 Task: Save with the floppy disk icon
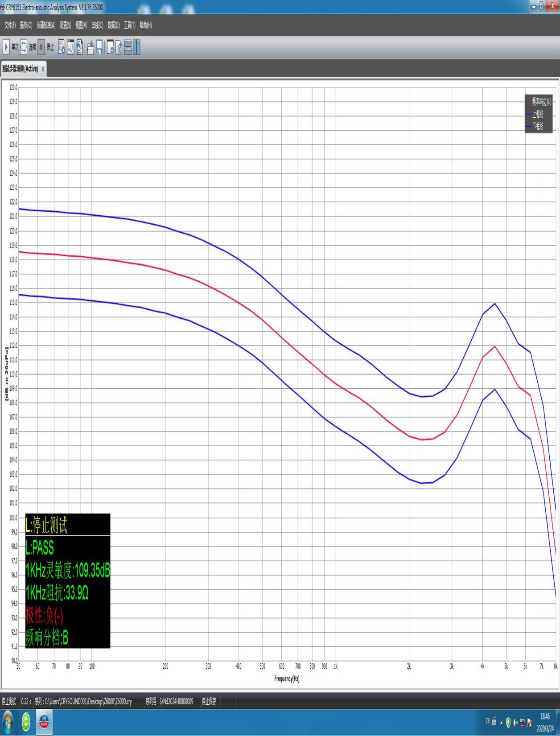(99, 47)
